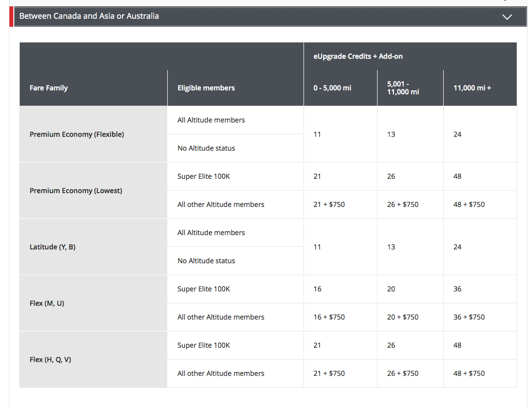Click the standalone "36" credits cell
The width and height of the screenshot is (532, 408).
click(457, 289)
